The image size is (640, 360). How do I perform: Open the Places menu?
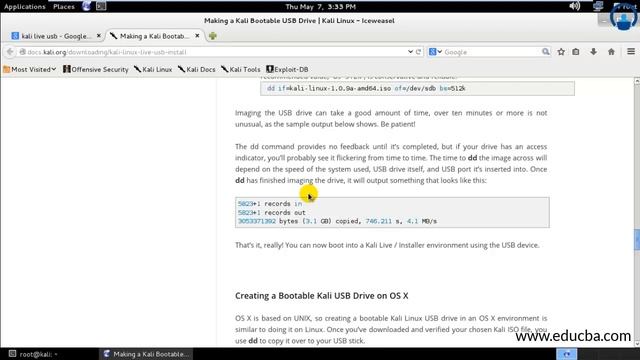pyautogui.click(x=64, y=7)
